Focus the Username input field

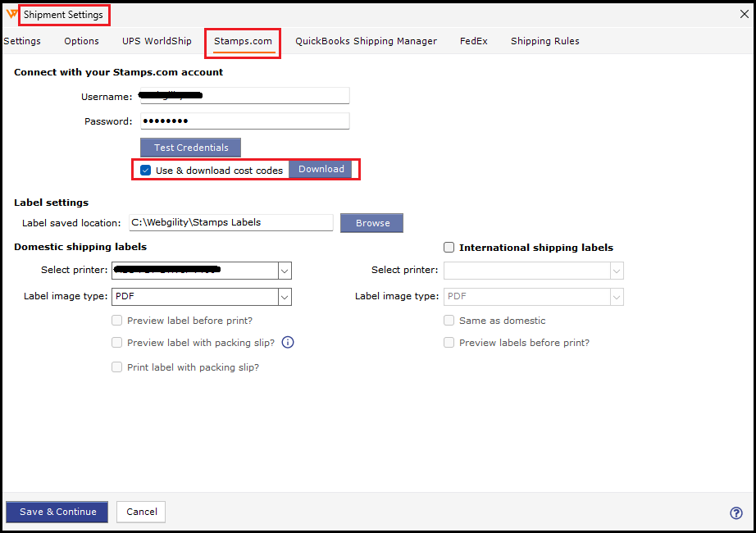click(x=245, y=95)
